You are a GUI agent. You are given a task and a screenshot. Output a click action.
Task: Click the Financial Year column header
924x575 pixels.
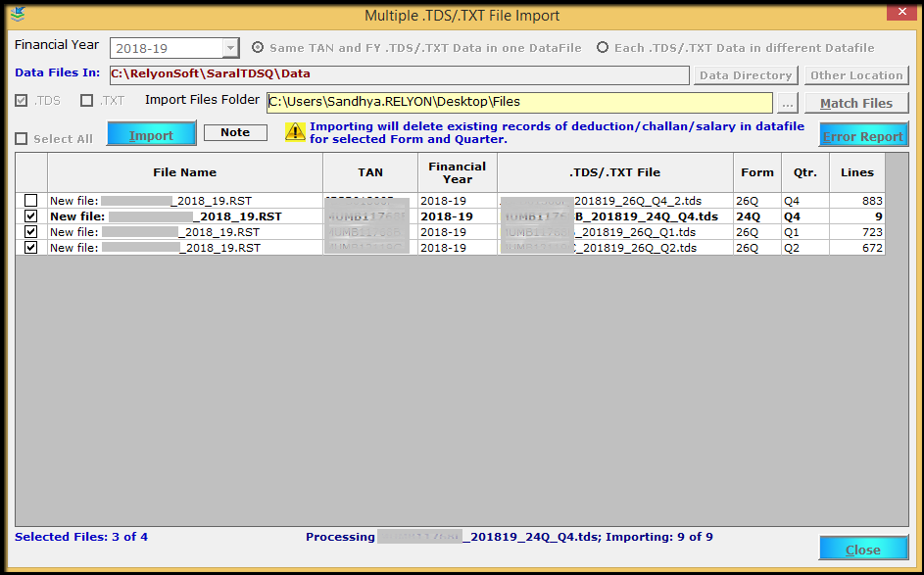[458, 172]
